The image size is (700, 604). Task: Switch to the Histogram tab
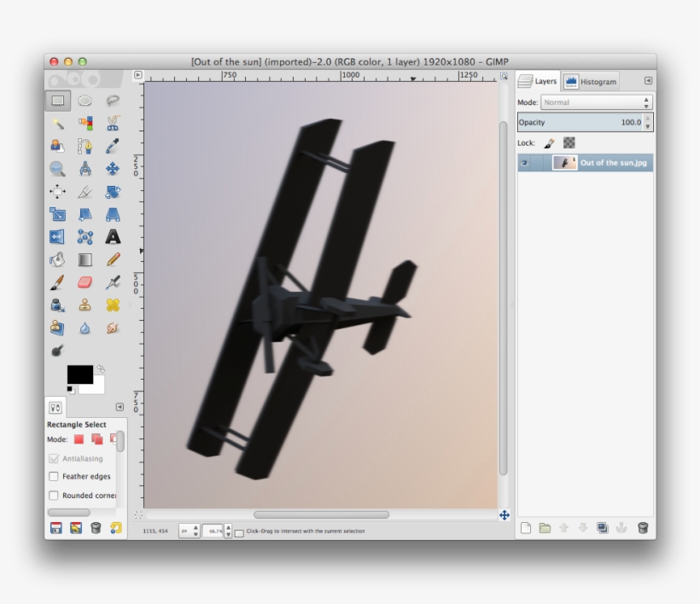pyautogui.click(x=596, y=81)
